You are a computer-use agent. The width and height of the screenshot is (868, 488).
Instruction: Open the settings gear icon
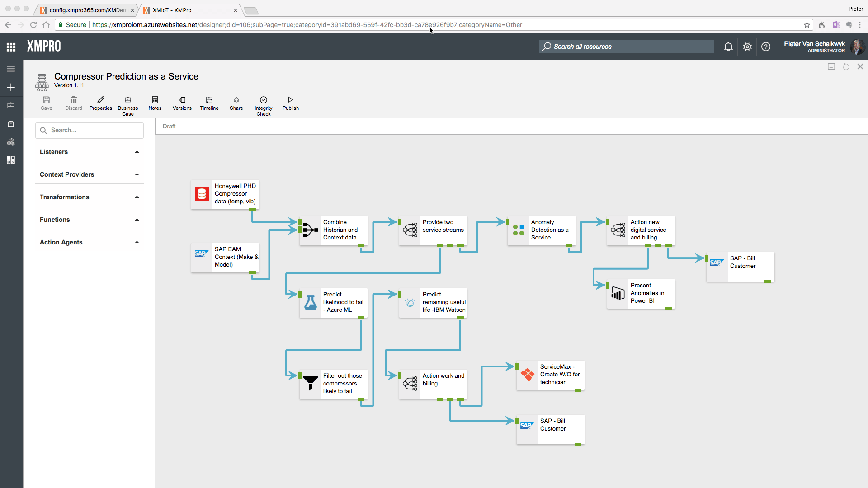[747, 47]
